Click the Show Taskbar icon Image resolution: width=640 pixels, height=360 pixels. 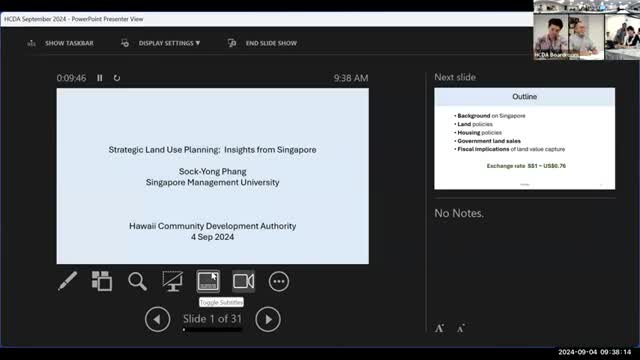tap(31, 43)
